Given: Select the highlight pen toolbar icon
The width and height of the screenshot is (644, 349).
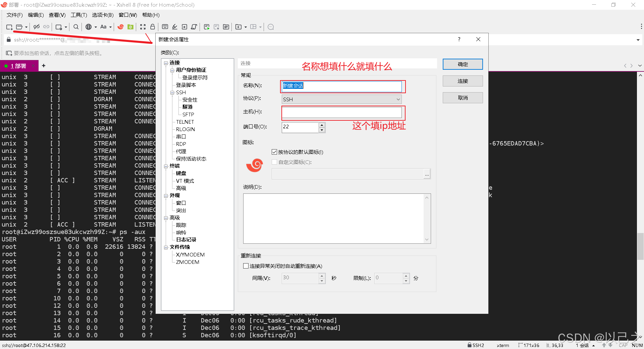Looking at the screenshot, I should tap(175, 27).
